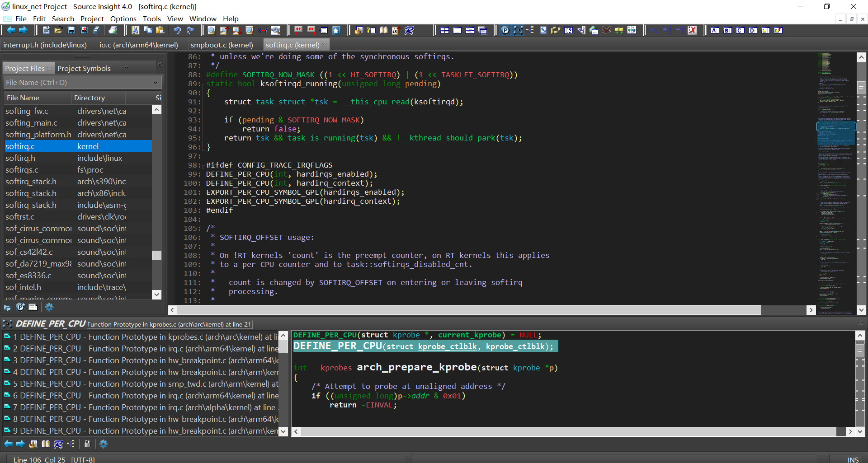The width and height of the screenshot is (868, 463).
Task: Switch to interrupt.h tab
Action: coord(45,45)
